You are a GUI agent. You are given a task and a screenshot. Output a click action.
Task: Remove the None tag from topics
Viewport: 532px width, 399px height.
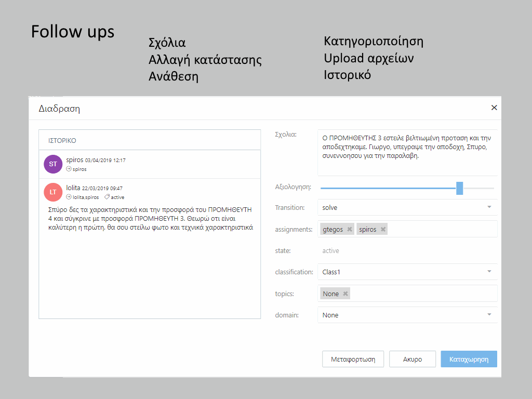pos(345,294)
